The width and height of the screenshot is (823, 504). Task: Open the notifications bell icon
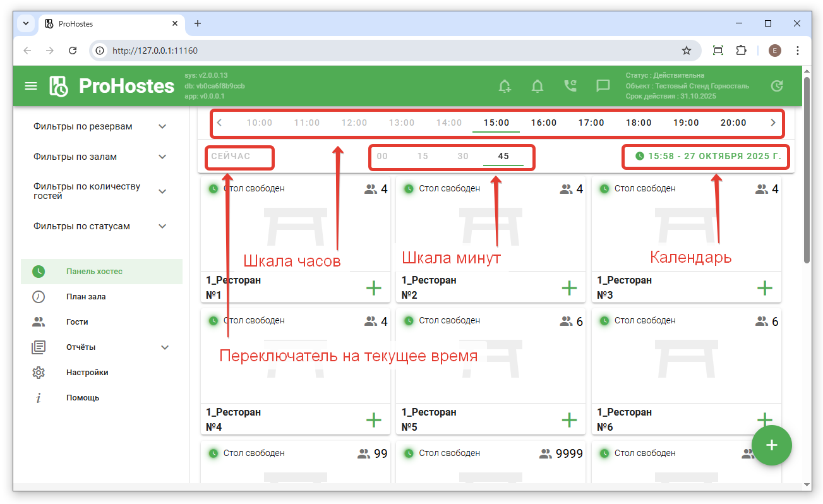538,86
